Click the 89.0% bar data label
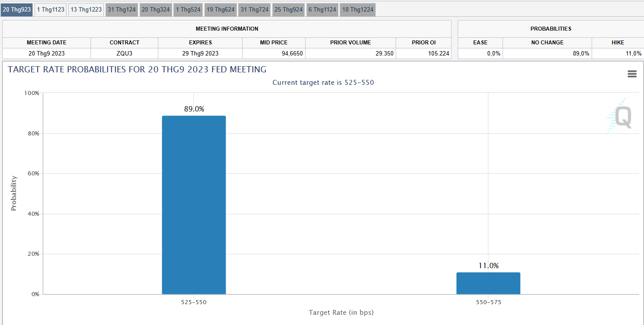This screenshot has width=644, height=325. pos(194,109)
